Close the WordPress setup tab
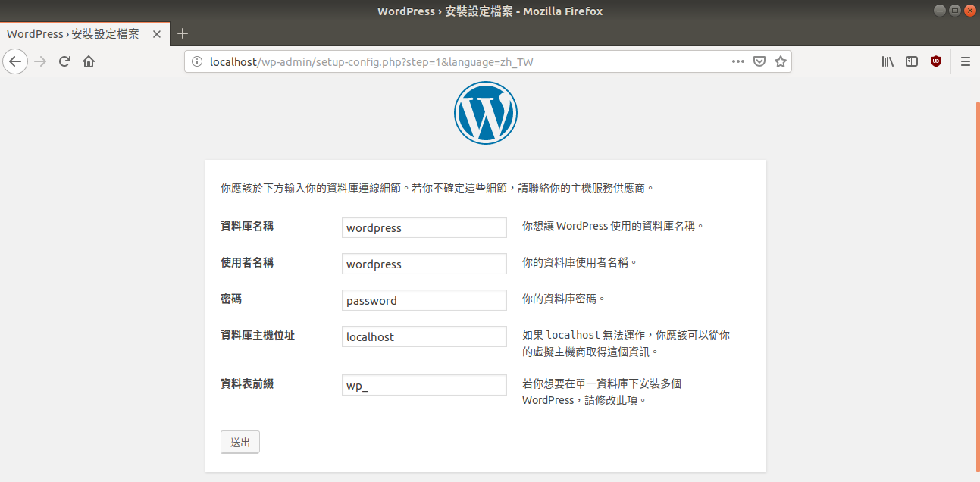980x482 pixels. [x=157, y=34]
